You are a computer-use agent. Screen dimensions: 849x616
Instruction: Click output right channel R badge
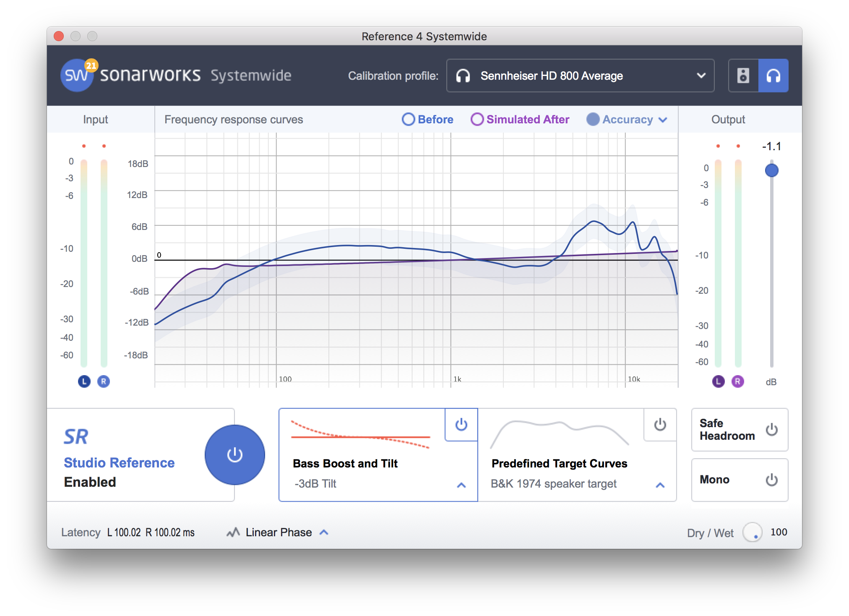pos(737,381)
